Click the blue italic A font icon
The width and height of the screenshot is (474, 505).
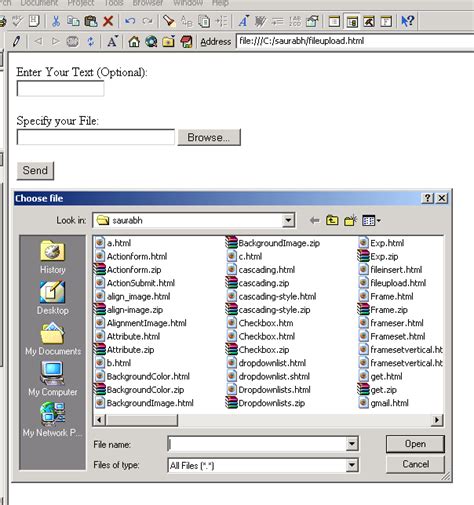(x=243, y=21)
